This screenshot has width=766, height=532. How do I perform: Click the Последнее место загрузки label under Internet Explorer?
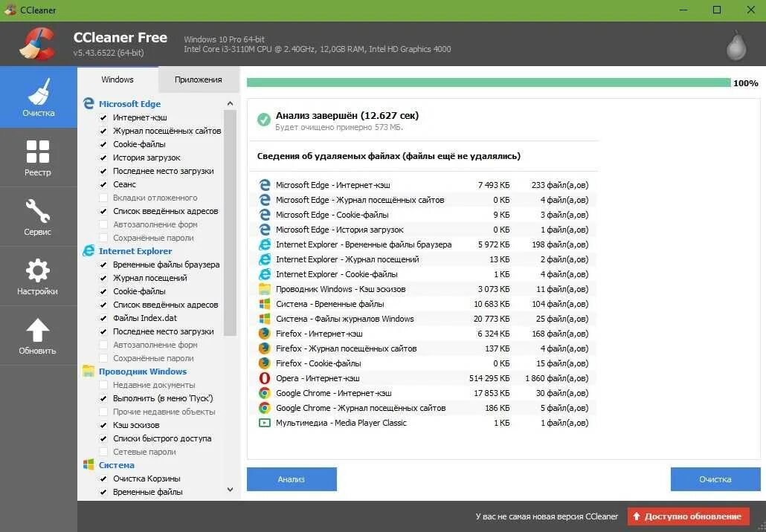pyautogui.click(x=164, y=331)
